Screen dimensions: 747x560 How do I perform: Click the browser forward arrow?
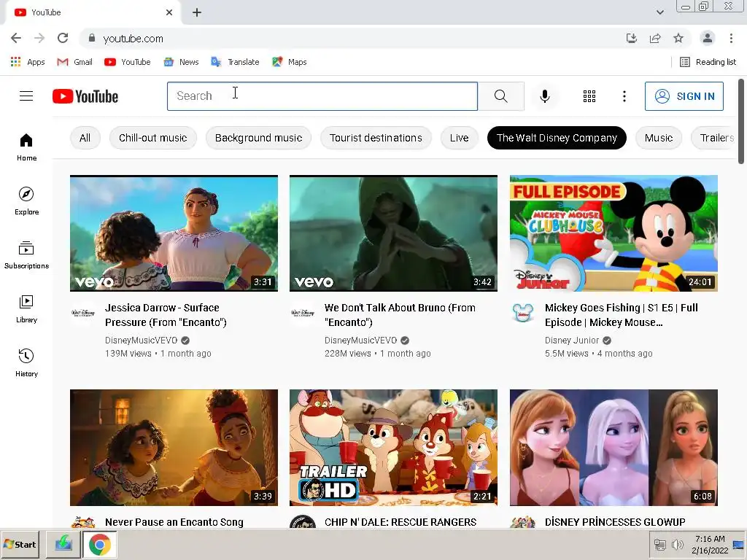[39, 38]
